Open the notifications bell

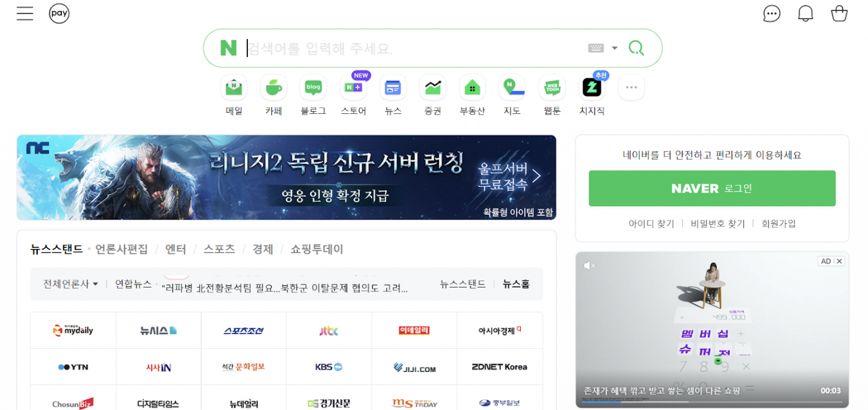806,13
